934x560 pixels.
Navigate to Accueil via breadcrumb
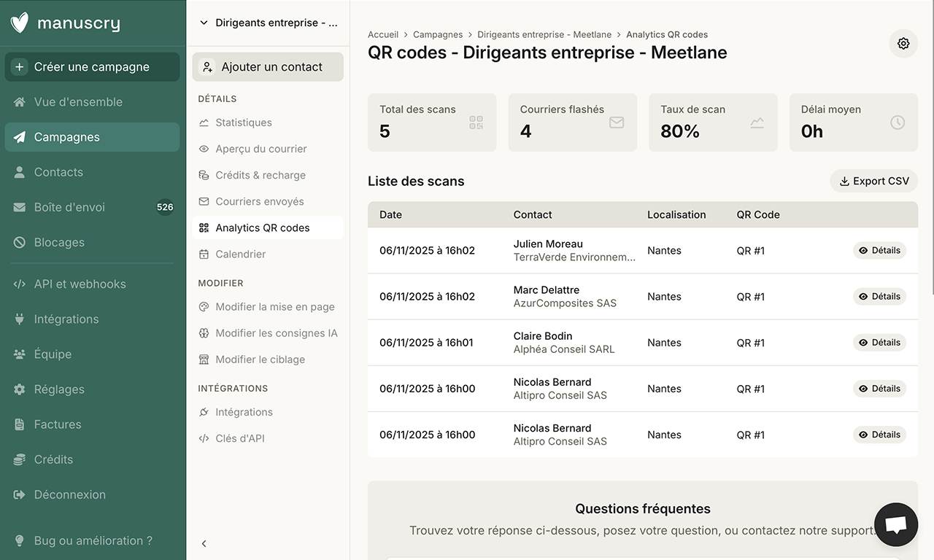click(382, 34)
